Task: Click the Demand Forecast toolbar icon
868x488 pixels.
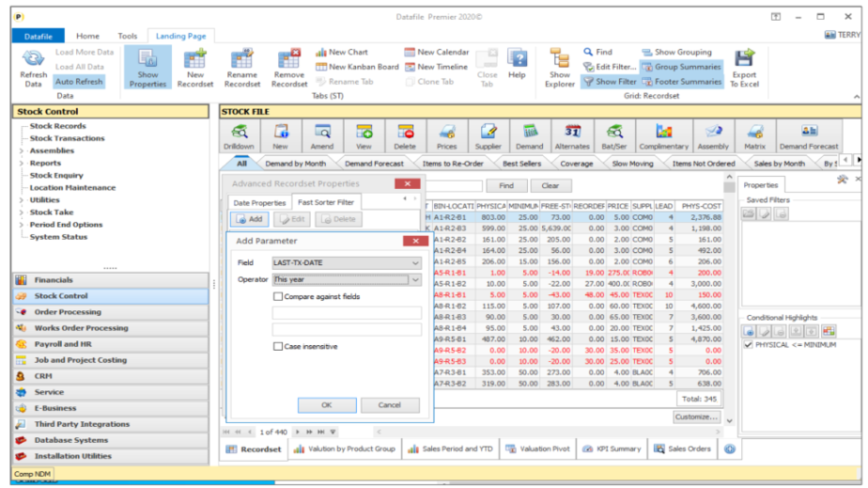Action: 809,136
